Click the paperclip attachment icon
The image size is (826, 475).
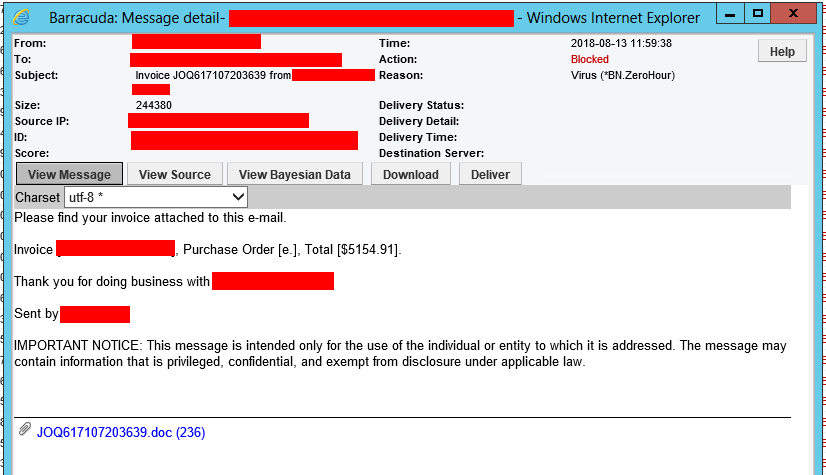coord(25,429)
